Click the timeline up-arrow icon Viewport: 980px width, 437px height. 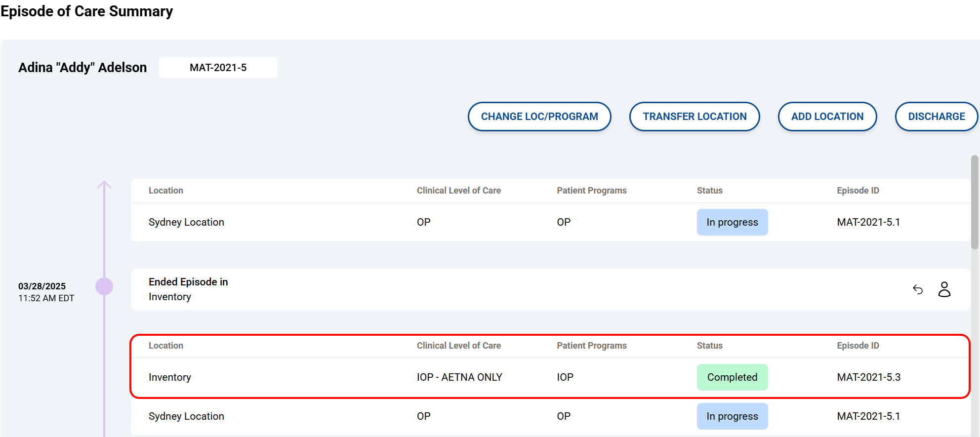(x=104, y=185)
